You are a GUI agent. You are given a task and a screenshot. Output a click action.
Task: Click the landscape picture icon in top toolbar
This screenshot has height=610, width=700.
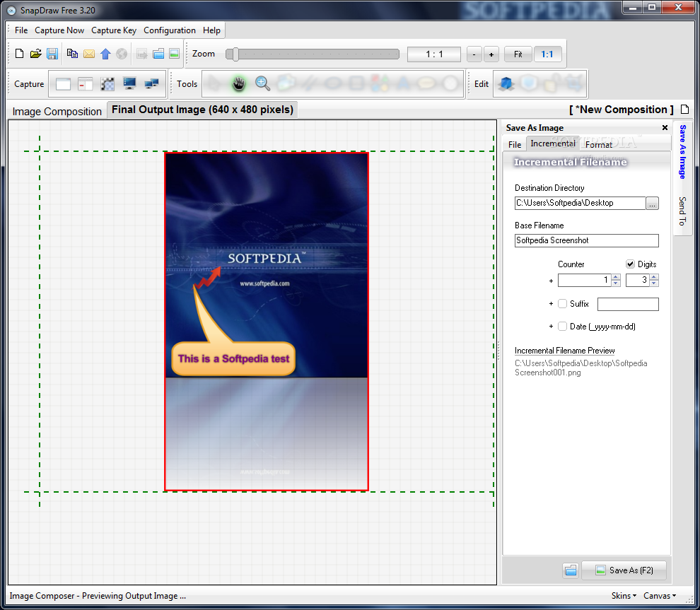(x=174, y=54)
